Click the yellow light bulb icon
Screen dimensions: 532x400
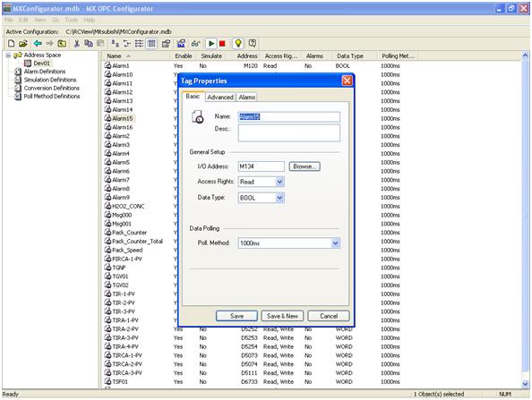238,43
